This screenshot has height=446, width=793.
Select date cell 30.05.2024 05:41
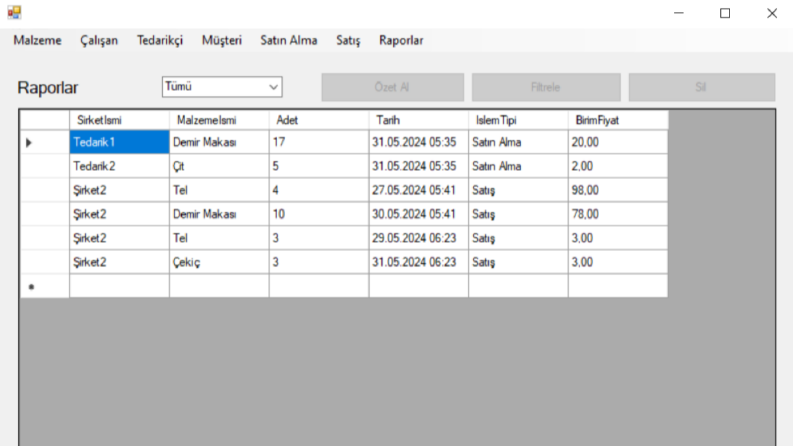click(x=418, y=214)
